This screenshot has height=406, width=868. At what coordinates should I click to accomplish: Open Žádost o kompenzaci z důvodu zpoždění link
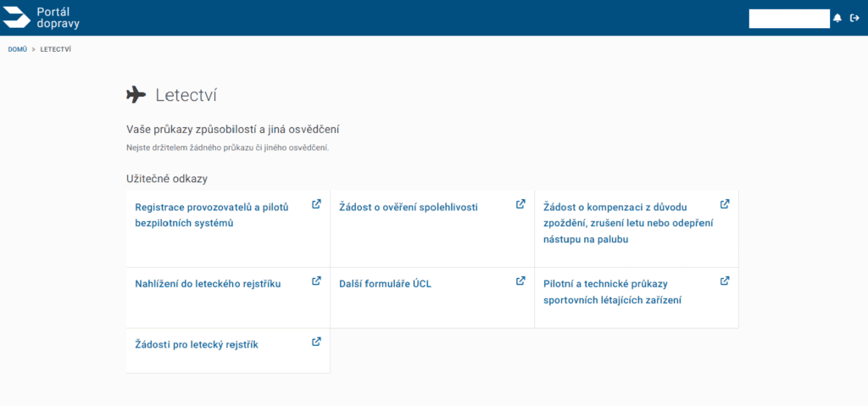click(628, 224)
